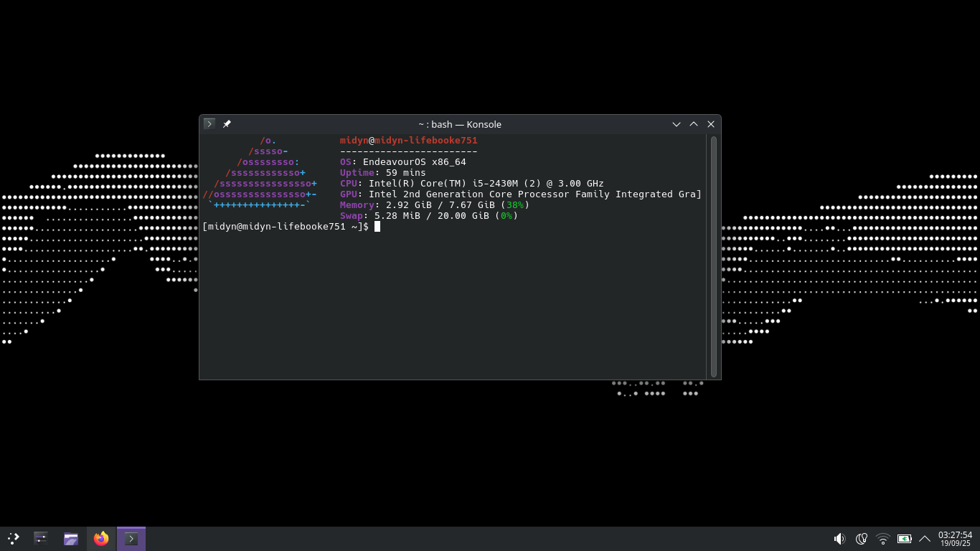Click the battery and power tray icon
Screen dimensions: 980x551
pos(905,538)
